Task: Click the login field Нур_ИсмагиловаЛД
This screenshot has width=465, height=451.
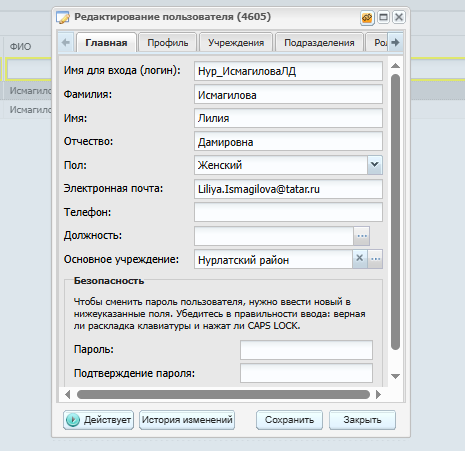Action: click(x=288, y=71)
